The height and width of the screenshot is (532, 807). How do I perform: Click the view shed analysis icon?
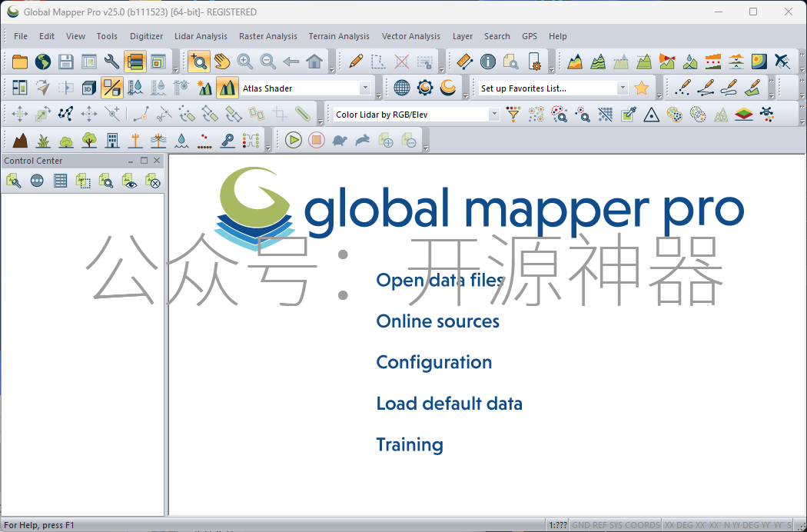click(667, 62)
